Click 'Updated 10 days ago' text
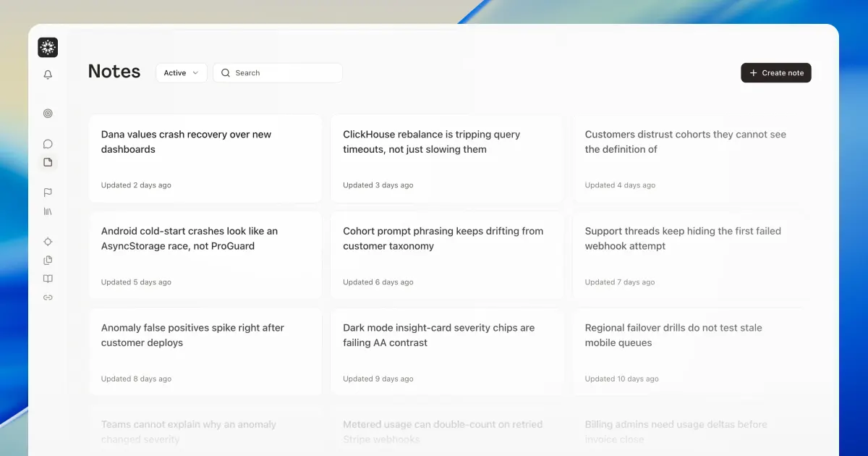The image size is (868, 456). pos(622,379)
